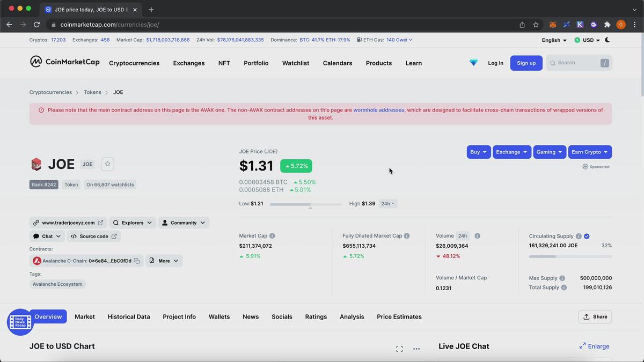This screenshot has width=644, height=362.
Task: Expand the ETH Gas 140 Gwei dropdown
Action: click(399, 40)
